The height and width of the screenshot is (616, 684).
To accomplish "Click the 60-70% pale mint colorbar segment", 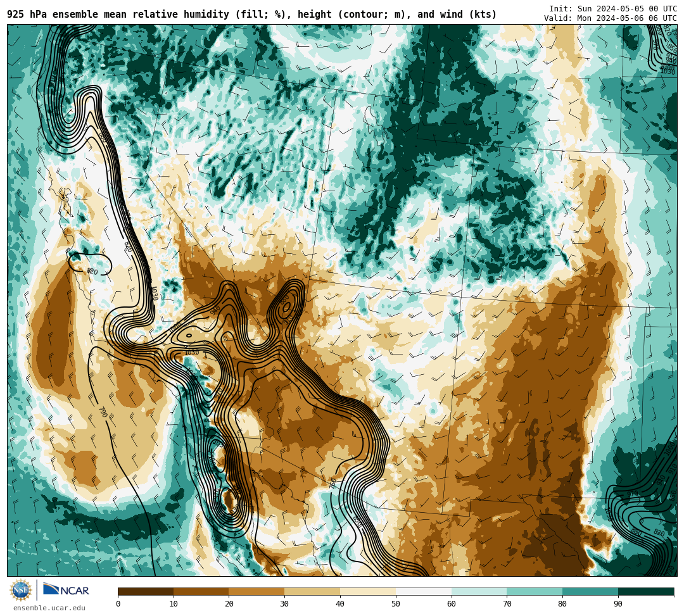I will coord(479,591).
